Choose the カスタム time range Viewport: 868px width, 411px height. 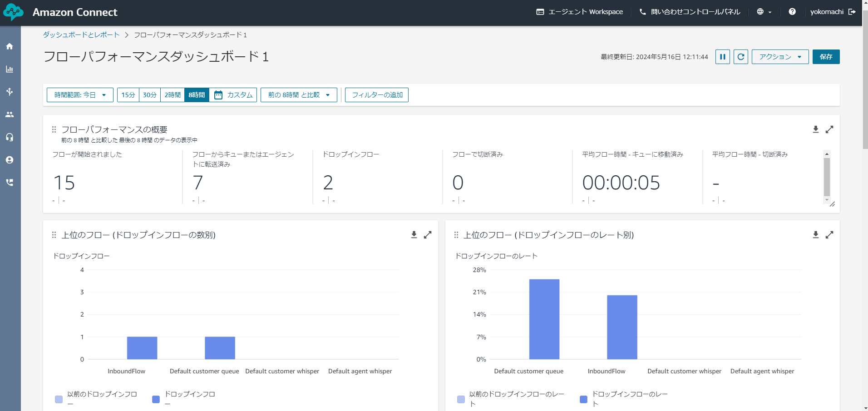coord(233,95)
